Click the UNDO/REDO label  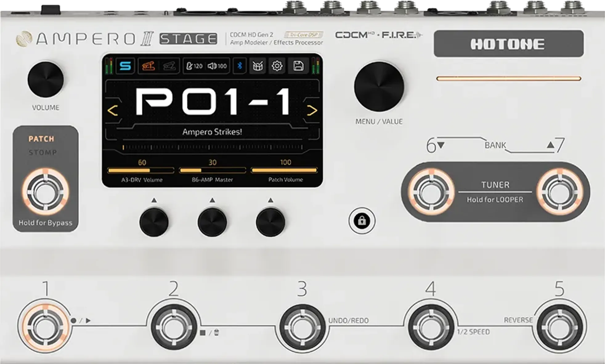point(348,321)
